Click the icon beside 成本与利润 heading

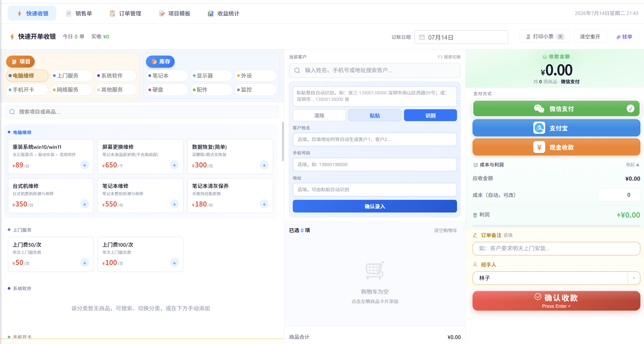(475, 165)
